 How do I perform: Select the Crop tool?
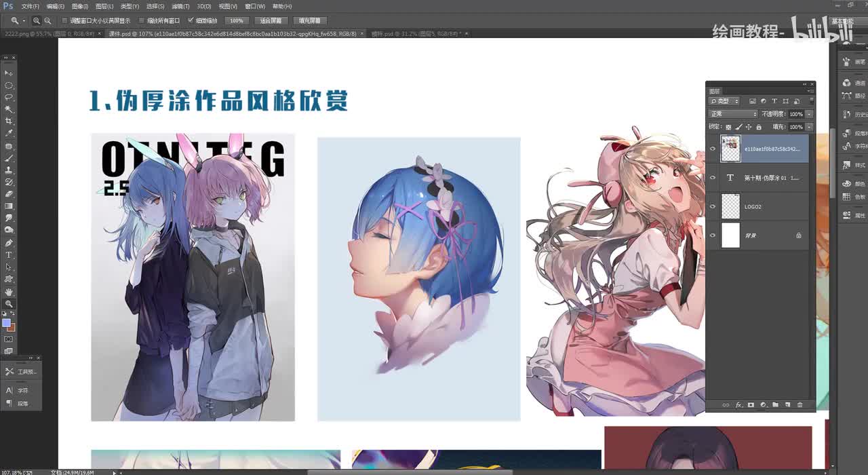[x=9, y=121]
